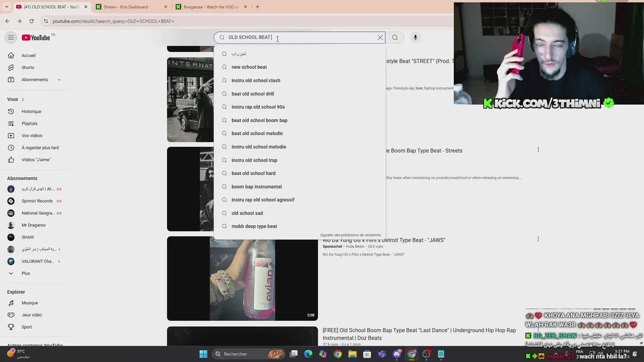644x362 pixels.
Task: Pick suggestion 'mobb deep type beat'
Action: [299, 226]
